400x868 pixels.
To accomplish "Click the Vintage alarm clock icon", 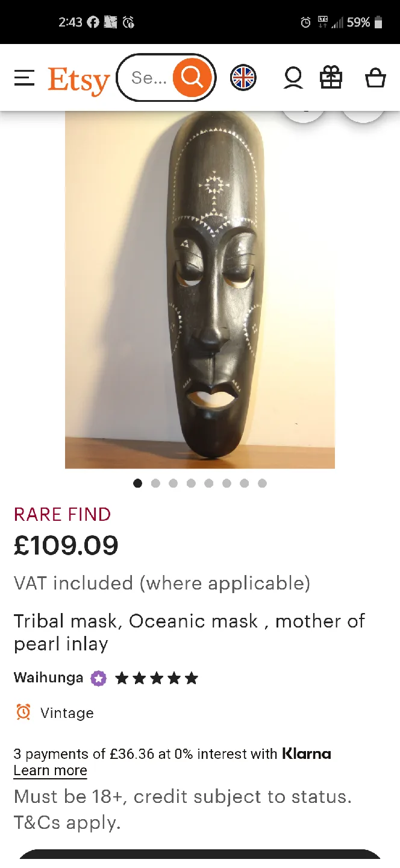I will (23, 712).
